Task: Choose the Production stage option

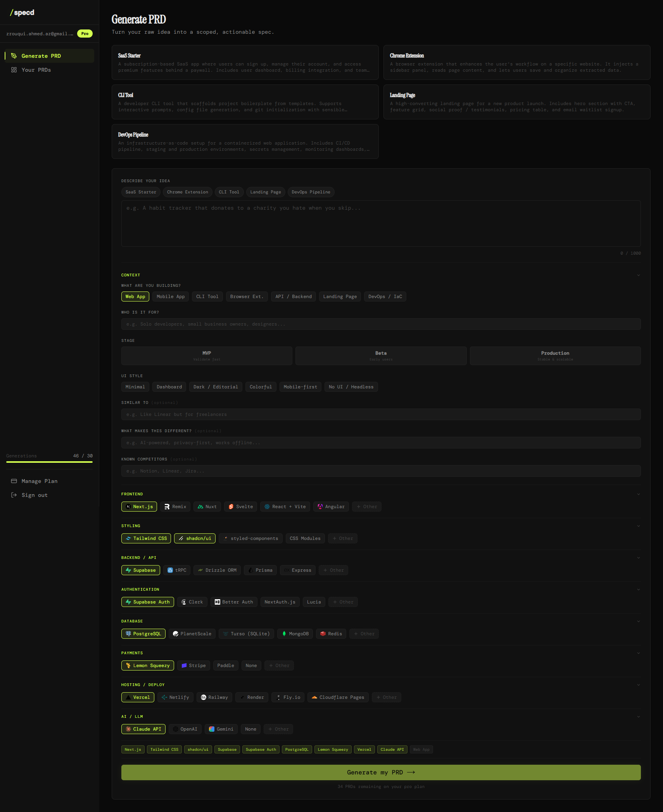Action: (x=555, y=356)
